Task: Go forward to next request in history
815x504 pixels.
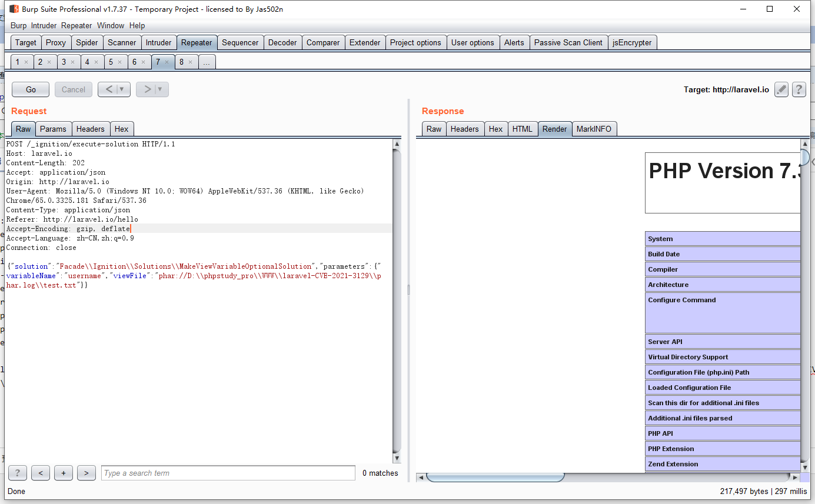Action: tap(147, 89)
